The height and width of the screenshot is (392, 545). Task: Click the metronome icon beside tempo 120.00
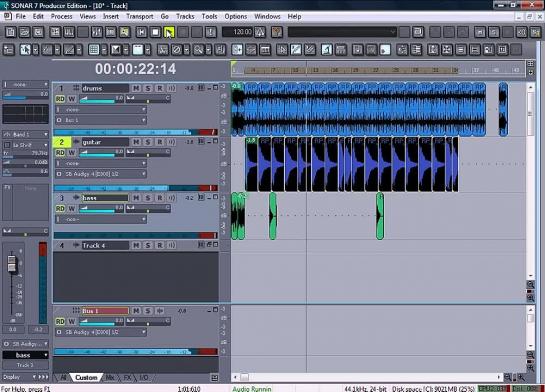(260, 32)
